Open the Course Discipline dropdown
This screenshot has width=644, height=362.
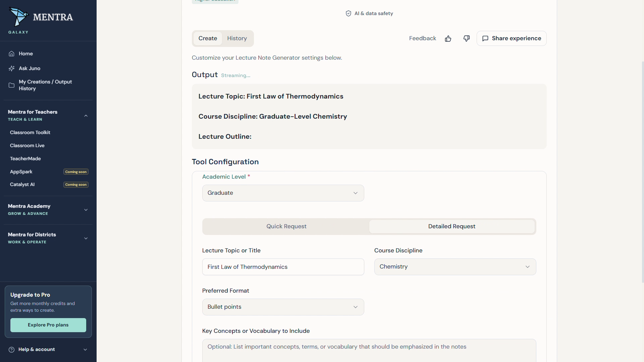tap(455, 267)
